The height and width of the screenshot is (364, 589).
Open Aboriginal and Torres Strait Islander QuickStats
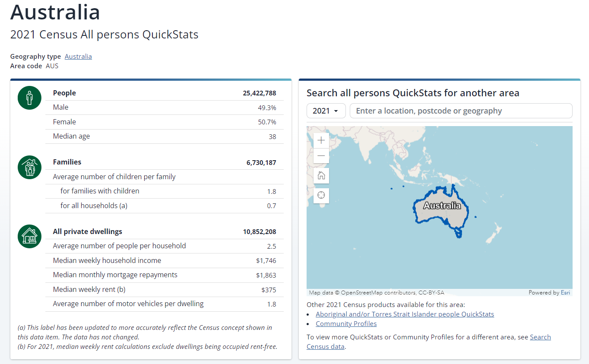[x=405, y=314]
